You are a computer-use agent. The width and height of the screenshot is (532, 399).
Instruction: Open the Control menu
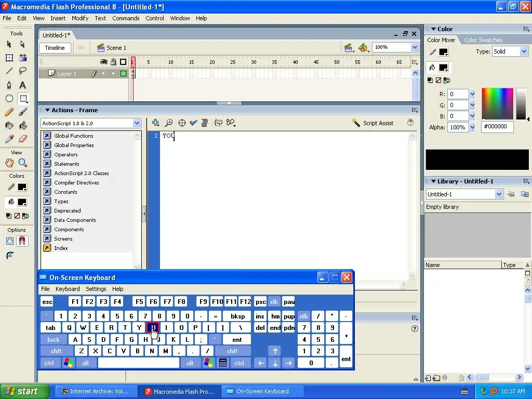tap(155, 18)
